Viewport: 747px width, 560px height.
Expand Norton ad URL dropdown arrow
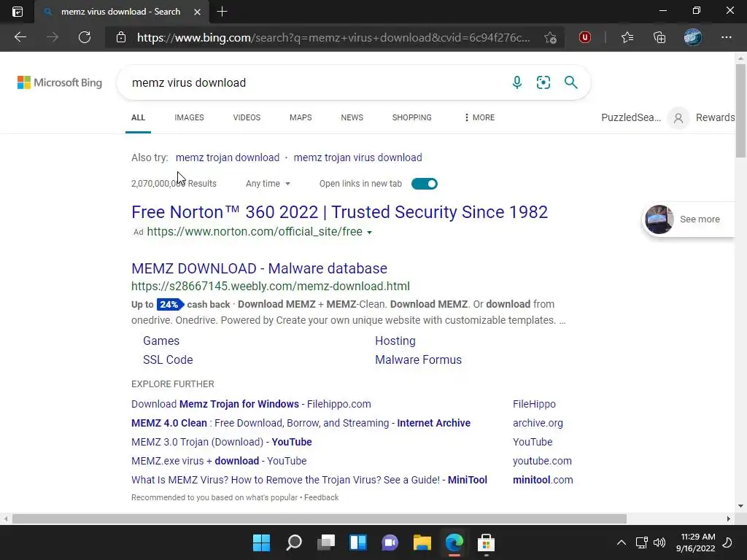[369, 233]
